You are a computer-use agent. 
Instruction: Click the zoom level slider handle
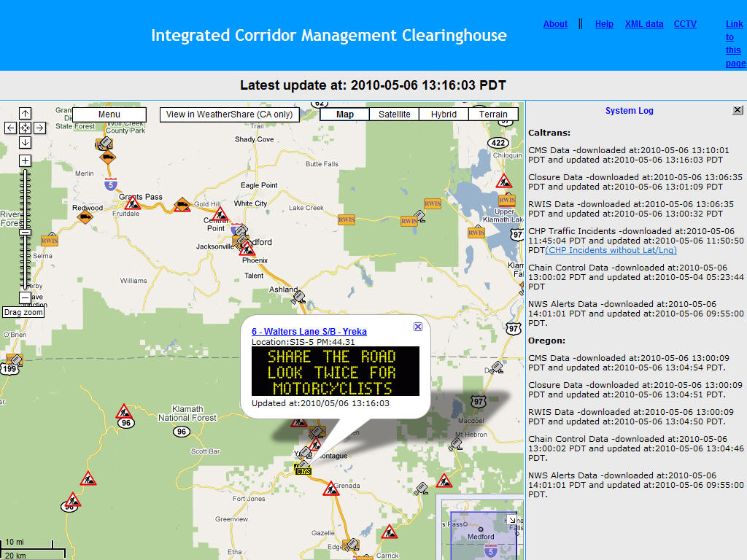click(x=25, y=231)
